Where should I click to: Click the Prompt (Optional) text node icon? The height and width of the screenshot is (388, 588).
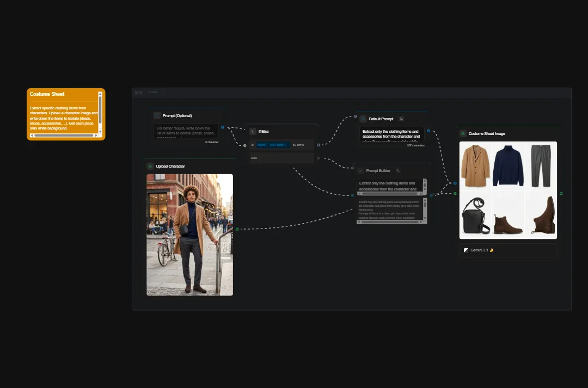tap(157, 115)
